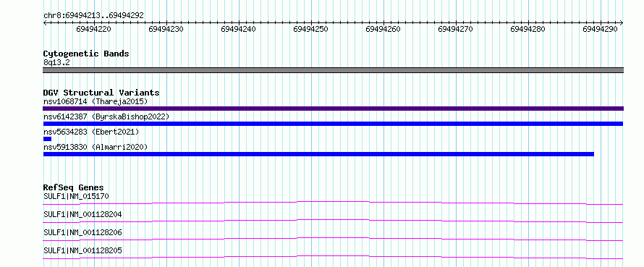
Task: Click the purple nsv1068714 variant bar
Action: point(333,109)
